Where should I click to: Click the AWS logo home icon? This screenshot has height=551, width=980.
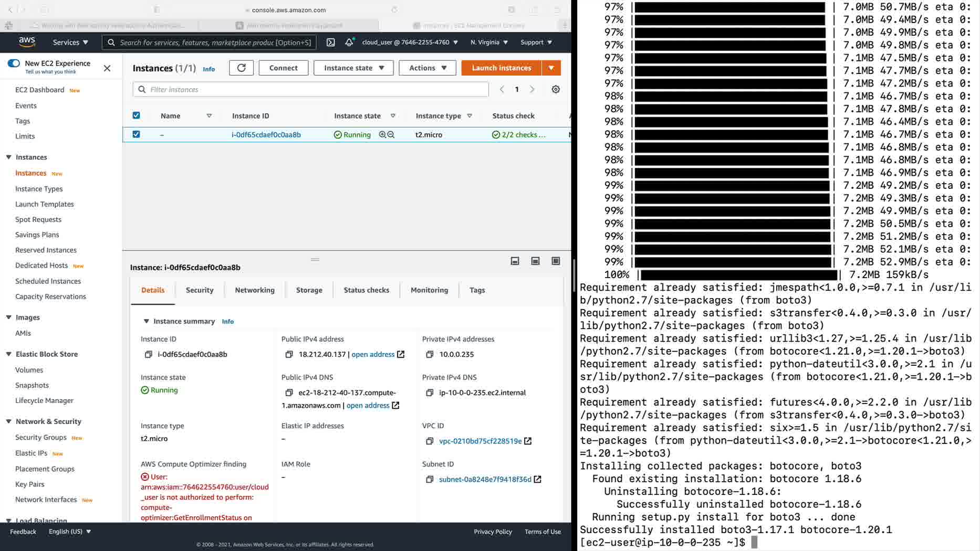click(x=27, y=42)
